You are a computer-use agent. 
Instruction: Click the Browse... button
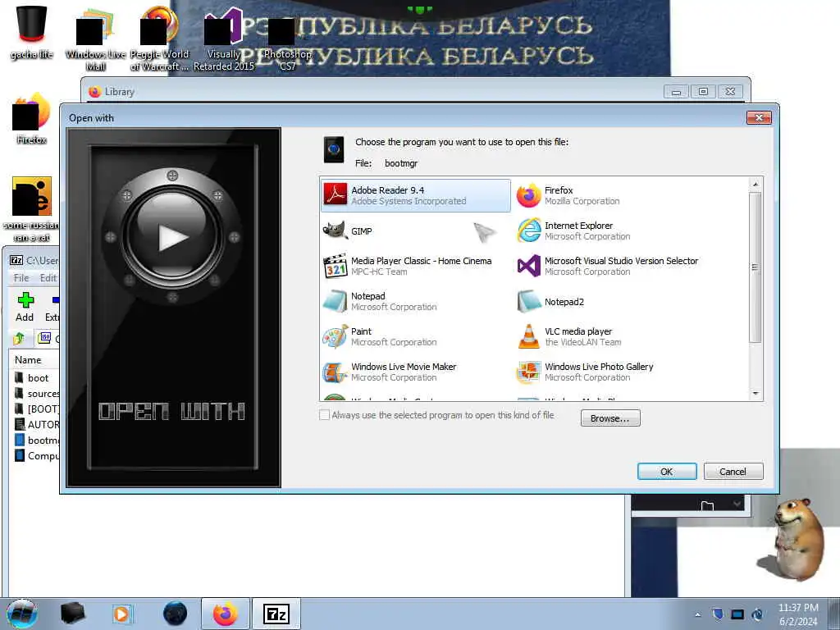[610, 418]
